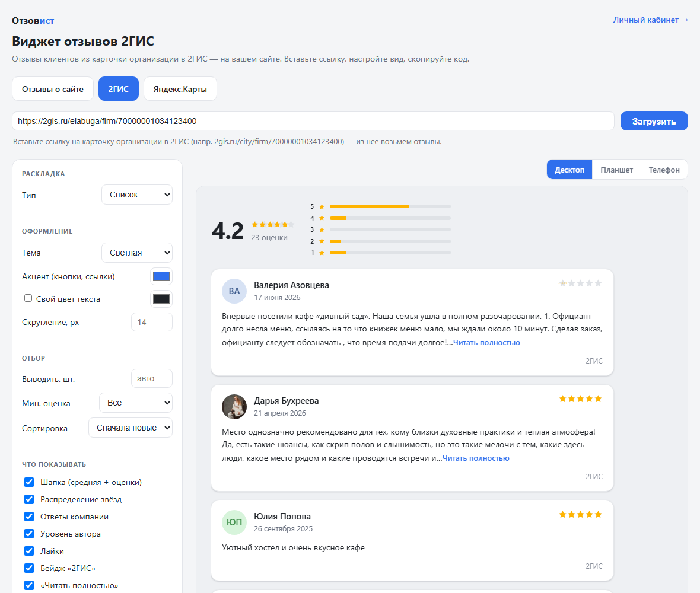The image size is (700, 593).
Task: Click the star icon in the 1-star distribution row
Action: pos(322,253)
